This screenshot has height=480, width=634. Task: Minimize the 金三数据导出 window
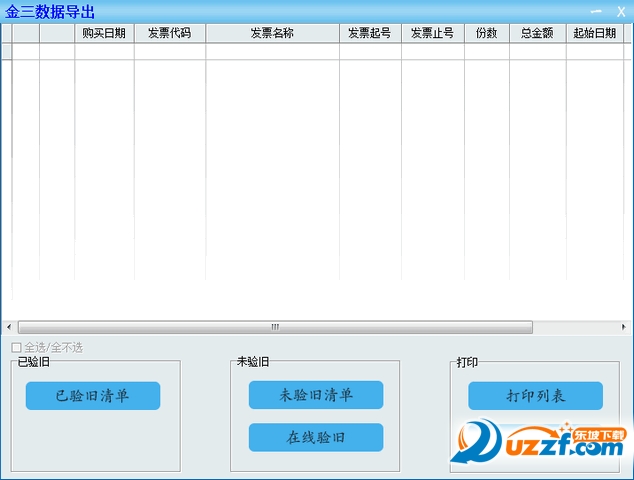pyautogui.click(x=596, y=11)
